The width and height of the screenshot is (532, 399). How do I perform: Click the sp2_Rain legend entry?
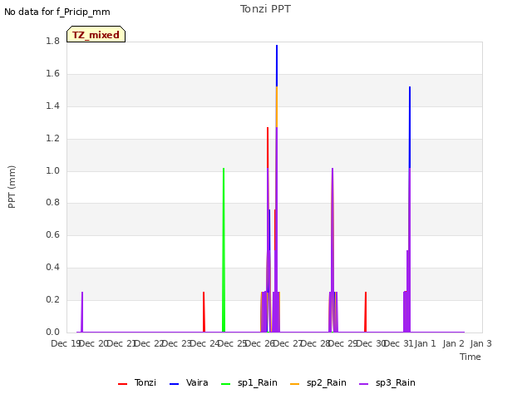(318, 382)
